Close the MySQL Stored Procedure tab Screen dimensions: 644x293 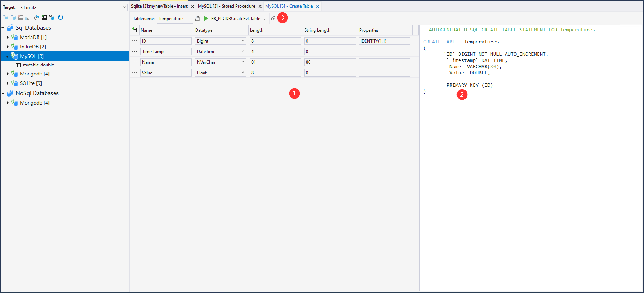(x=260, y=7)
